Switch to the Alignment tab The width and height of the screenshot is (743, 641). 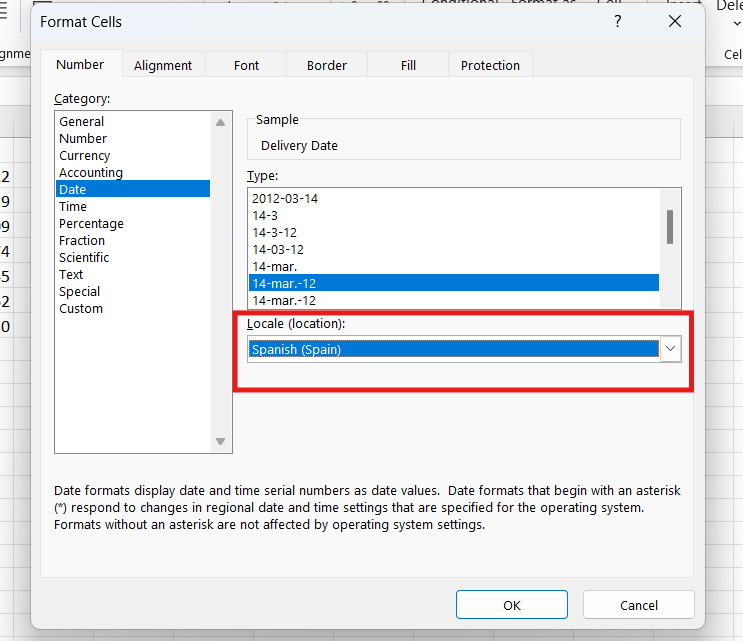click(x=162, y=65)
